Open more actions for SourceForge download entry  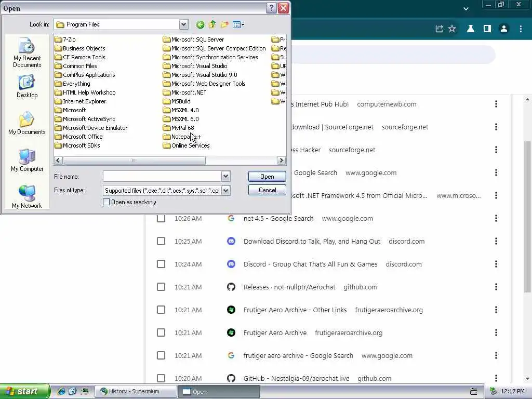point(496,127)
